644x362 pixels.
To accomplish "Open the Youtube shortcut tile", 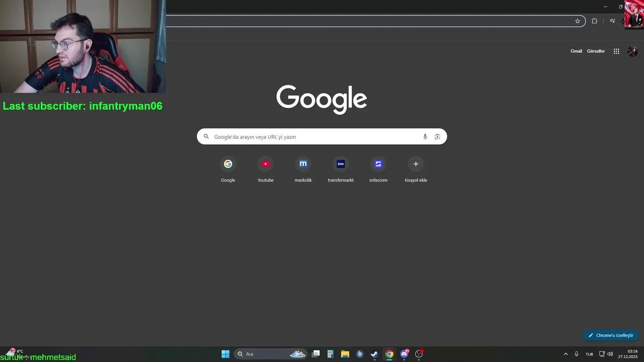I will (x=266, y=170).
